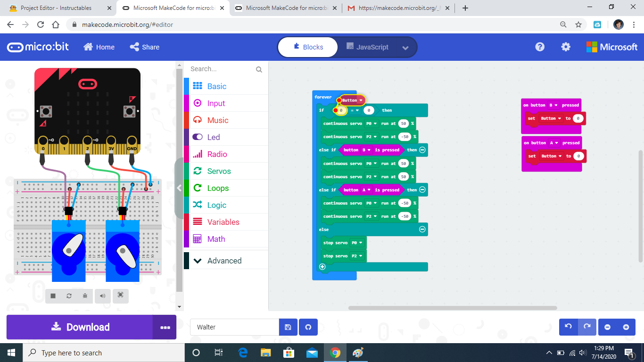Screen dimensions: 644x362
Task: Add another else-if branch with the plus icon
Action: tap(322, 267)
